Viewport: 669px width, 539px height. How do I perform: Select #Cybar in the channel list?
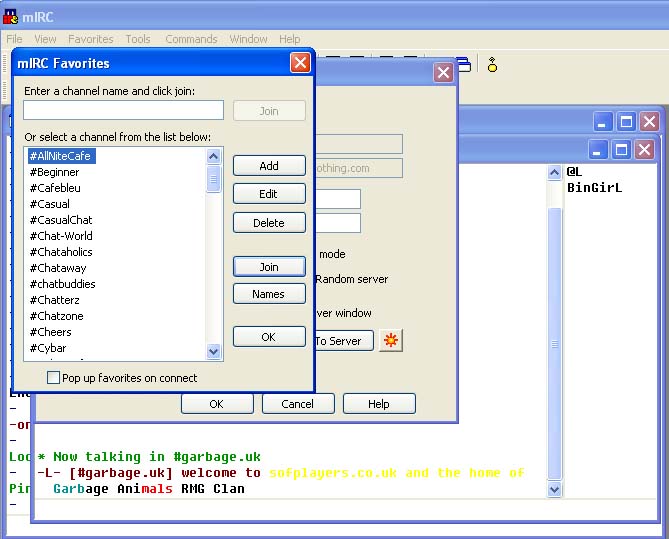[48, 348]
